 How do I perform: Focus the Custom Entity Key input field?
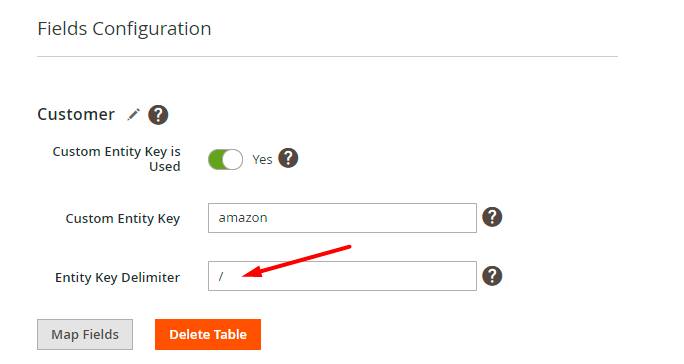pyautogui.click(x=342, y=218)
